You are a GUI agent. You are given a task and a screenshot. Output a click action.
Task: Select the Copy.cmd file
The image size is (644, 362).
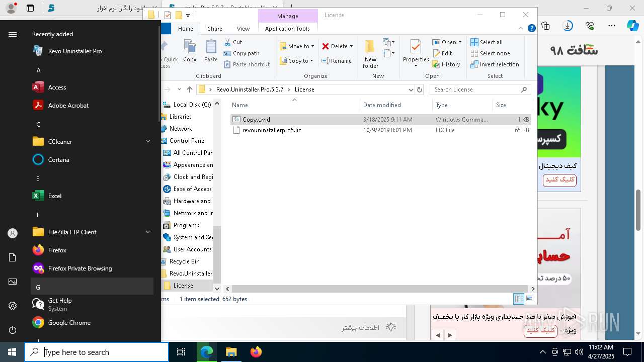point(381,120)
